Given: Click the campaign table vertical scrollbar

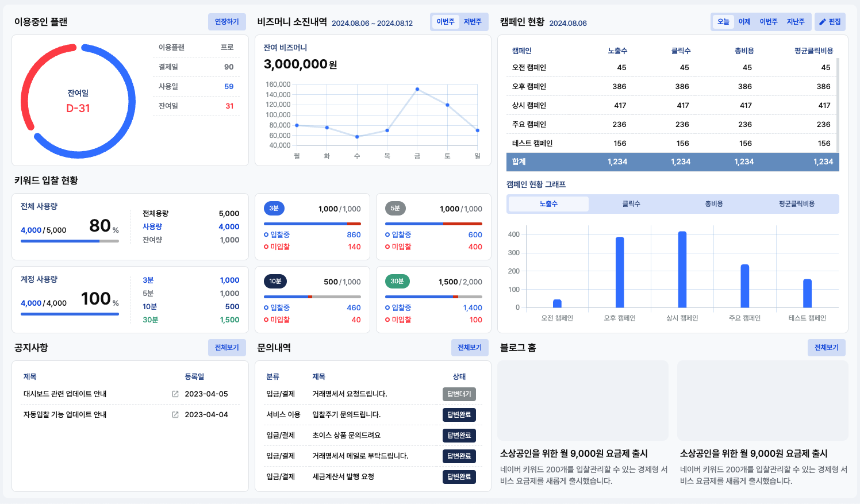Looking at the screenshot, I should 838,103.
